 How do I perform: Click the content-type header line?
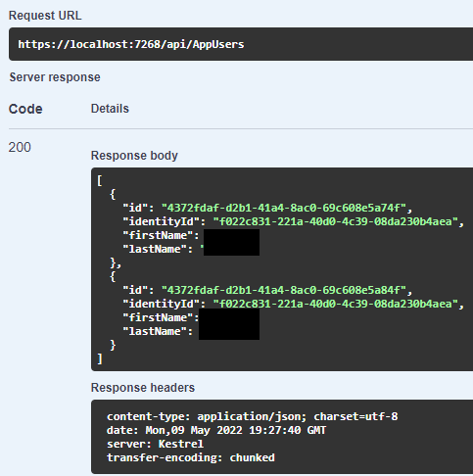(253, 416)
